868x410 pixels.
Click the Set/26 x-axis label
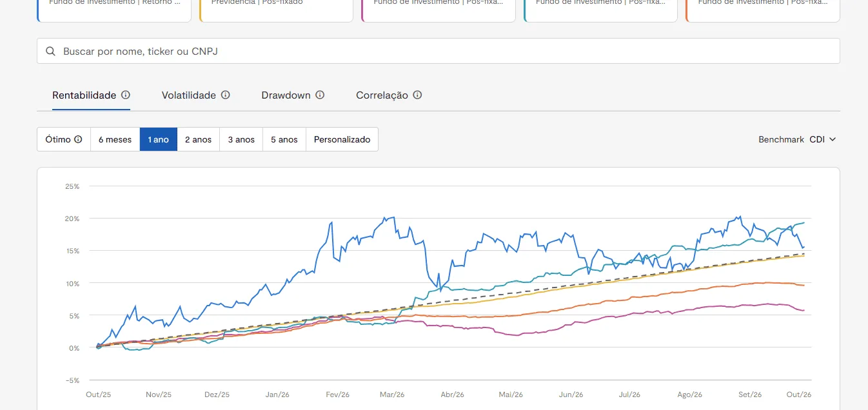(x=750, y=395)
